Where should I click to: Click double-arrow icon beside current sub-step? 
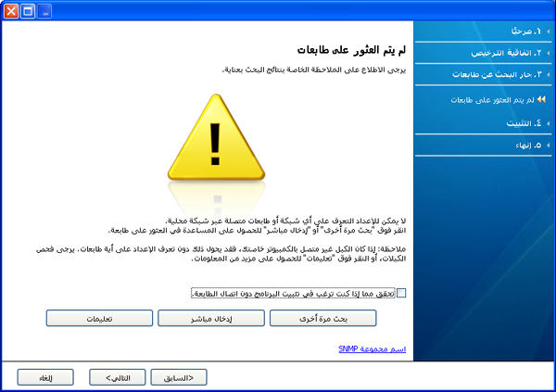541,99
